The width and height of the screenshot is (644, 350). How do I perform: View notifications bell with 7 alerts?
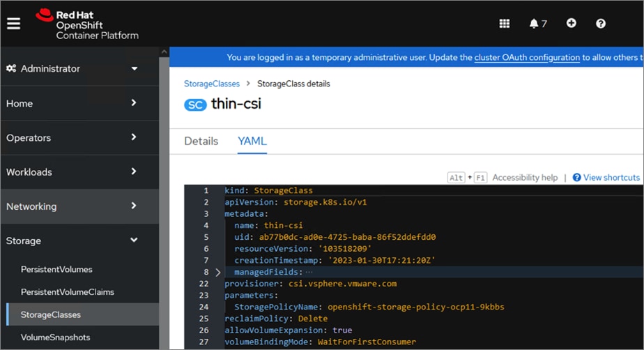click(x=537, y=24)
